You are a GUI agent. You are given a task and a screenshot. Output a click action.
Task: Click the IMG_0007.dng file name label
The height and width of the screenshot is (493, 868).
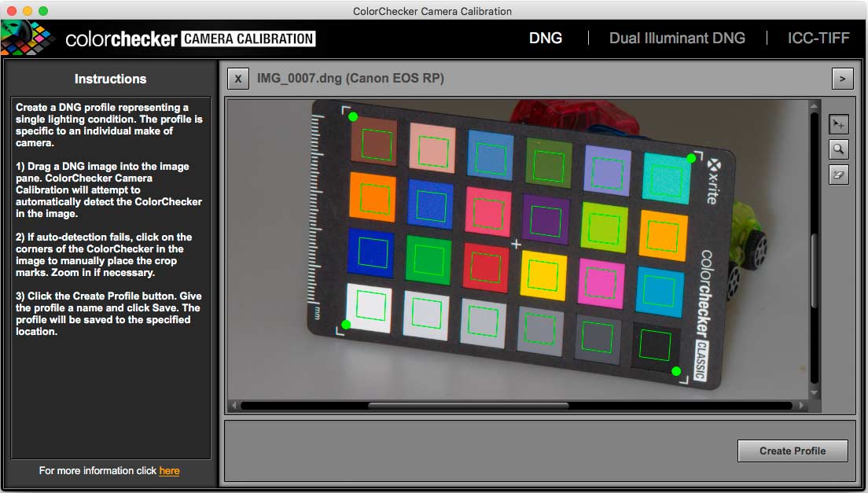click(x=351, y=79)
